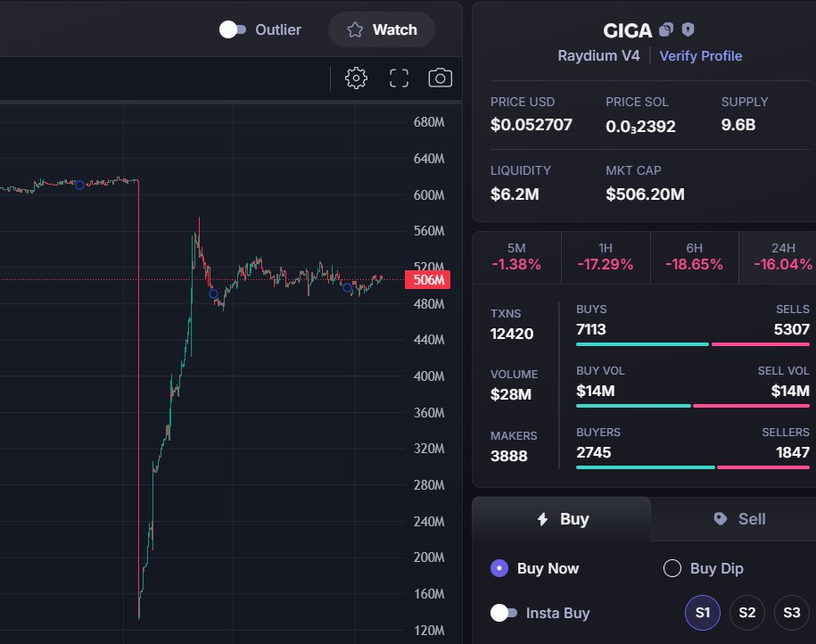Viewport: 816px width, 644px height.
Task: Click the Buyers versus Sellers ratio bar
Action: tap(693, 467)
